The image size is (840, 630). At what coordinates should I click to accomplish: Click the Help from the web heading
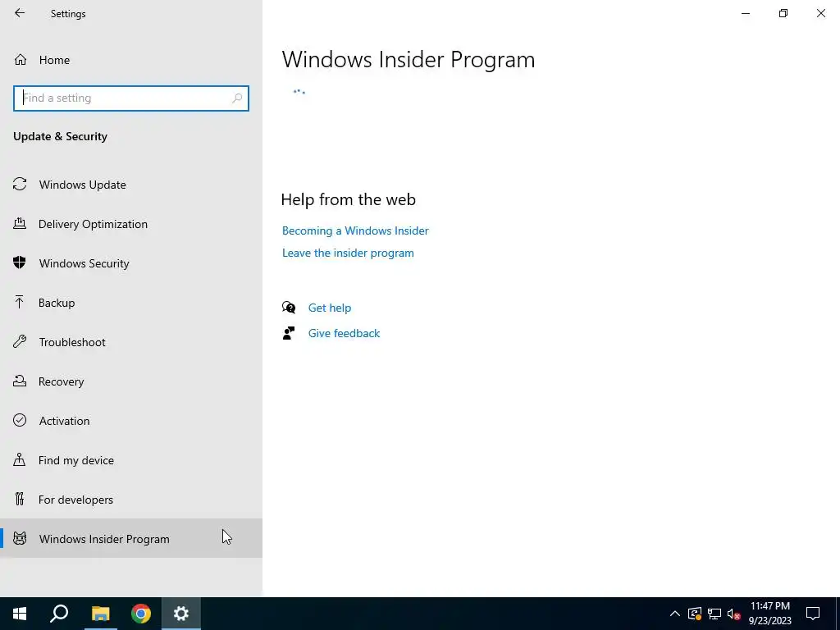coord(348,199)
